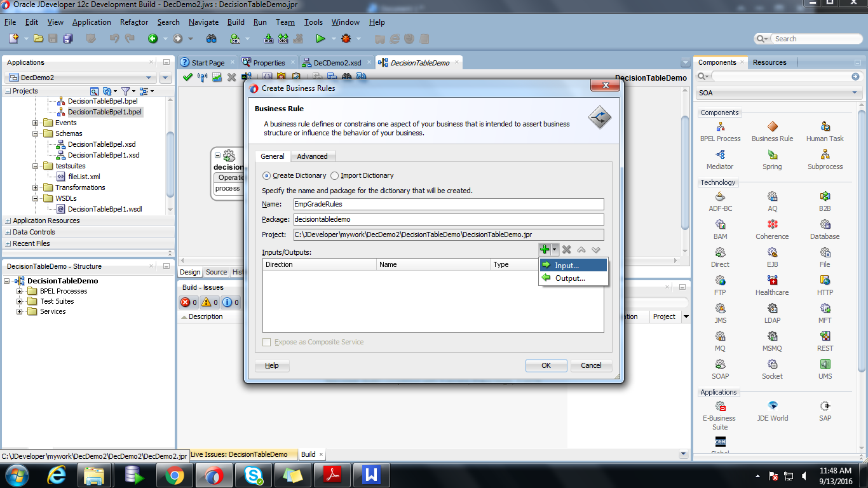The height and width of the screenshot is (488, 868).
Task: Switch to the Advanced tab
Action: (x=313, y=156)
